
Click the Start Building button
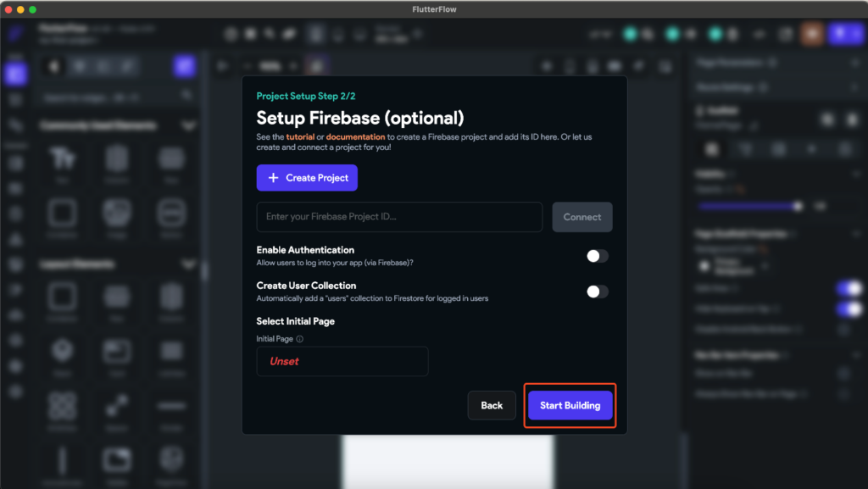click(570, 405)
